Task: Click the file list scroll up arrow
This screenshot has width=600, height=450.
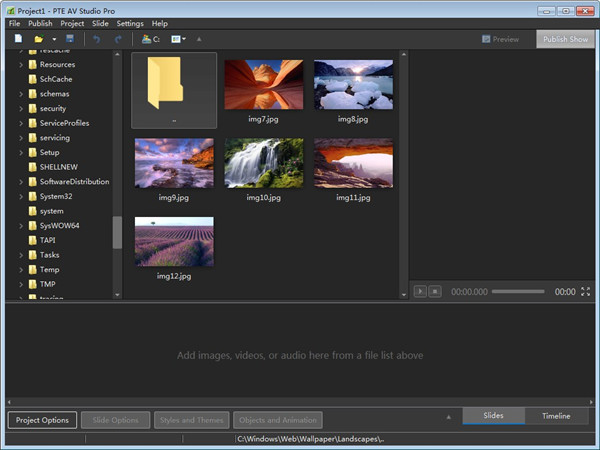Action: tap(403, 54)
